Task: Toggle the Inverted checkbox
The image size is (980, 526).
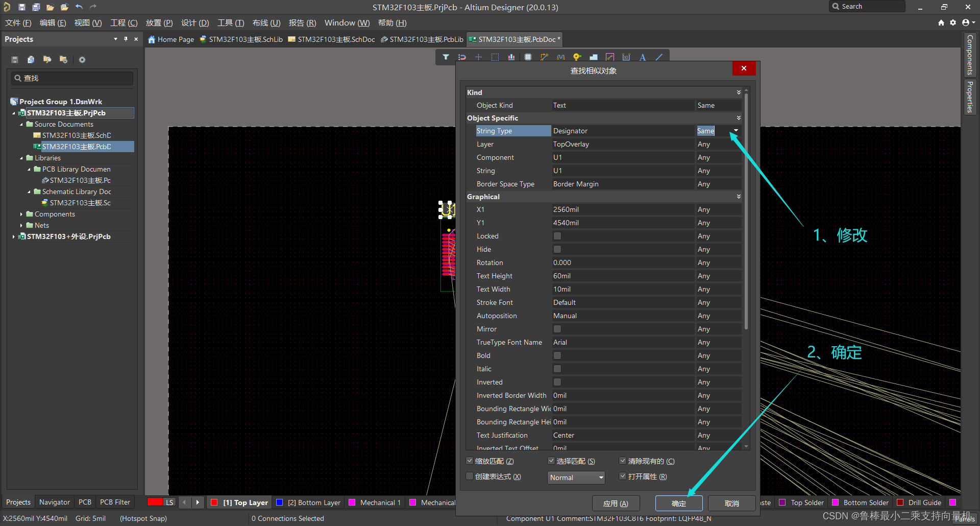Action: pos(557,382)
